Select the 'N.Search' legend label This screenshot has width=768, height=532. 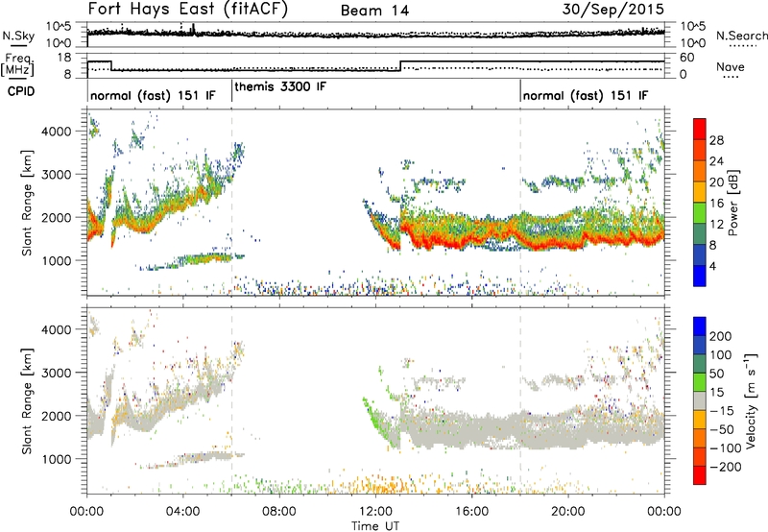point(742,36)
